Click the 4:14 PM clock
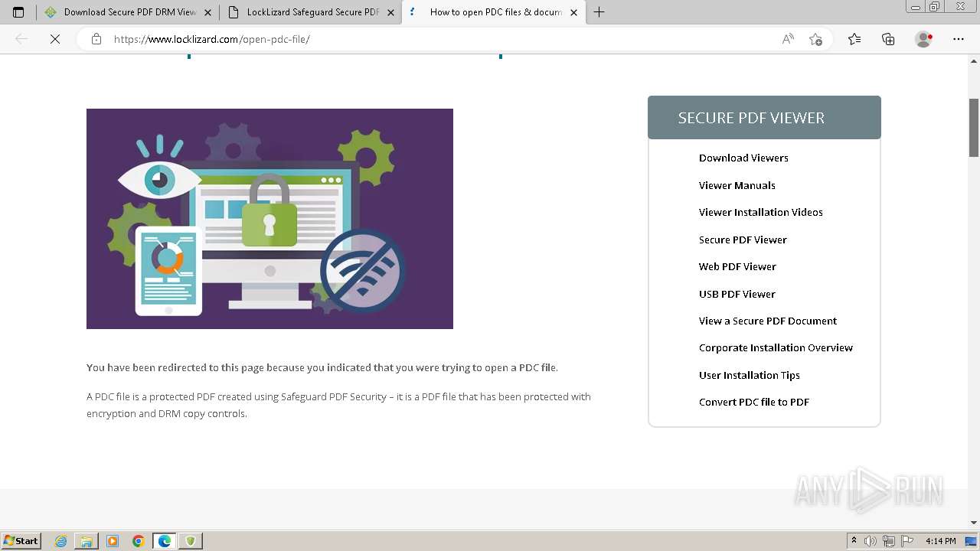The image size is (980, 551). (x=940, y=541)
